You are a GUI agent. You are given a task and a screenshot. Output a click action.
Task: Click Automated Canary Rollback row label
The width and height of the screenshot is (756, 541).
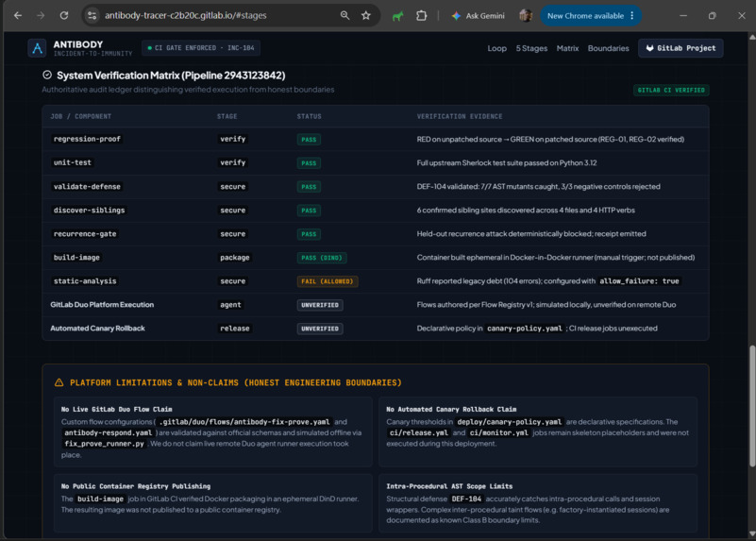pos(97,328)
